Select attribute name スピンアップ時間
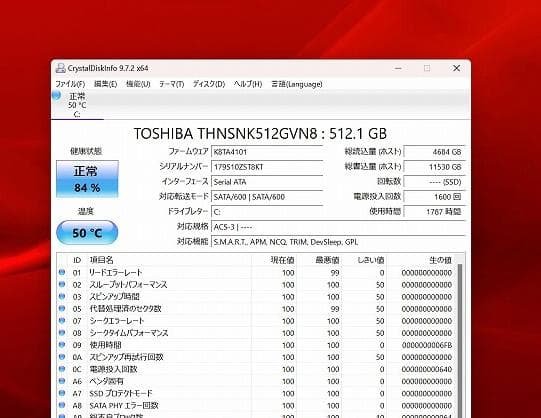 pyautogui.click(x=115, y=297)
